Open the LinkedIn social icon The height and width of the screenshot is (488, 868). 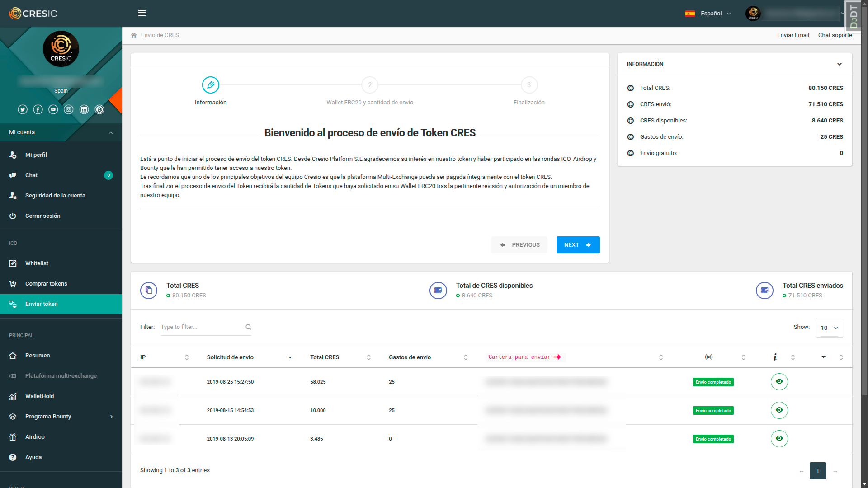click(x=84, y=109)
